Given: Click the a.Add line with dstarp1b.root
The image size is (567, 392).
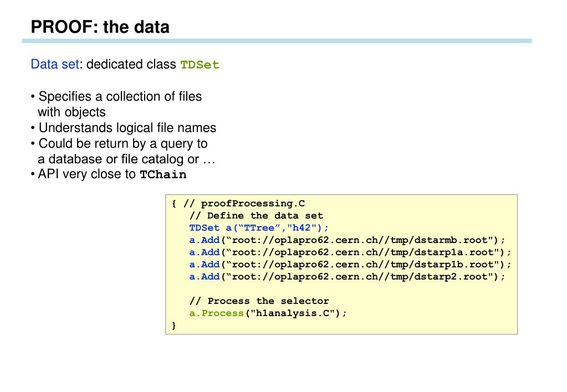Looking at the screenshot, I should [350, 265].
